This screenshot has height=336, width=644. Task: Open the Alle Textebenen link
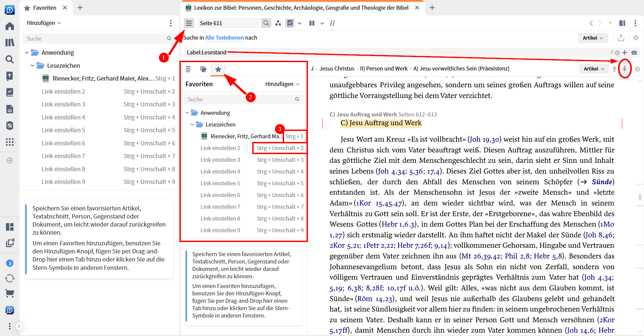pyautogui.click(x=224, y=38)
